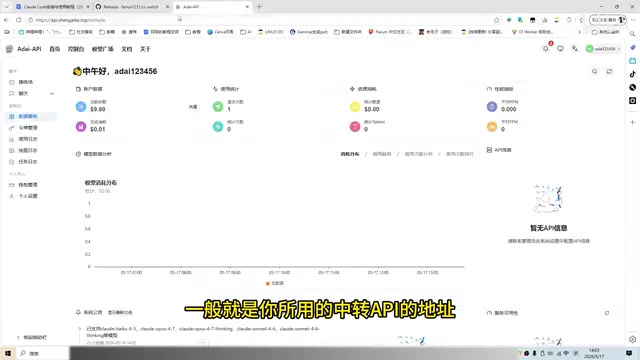Switch to the call count ranking tab
This screenshot has height=360, width=640.
coord(460,154)
